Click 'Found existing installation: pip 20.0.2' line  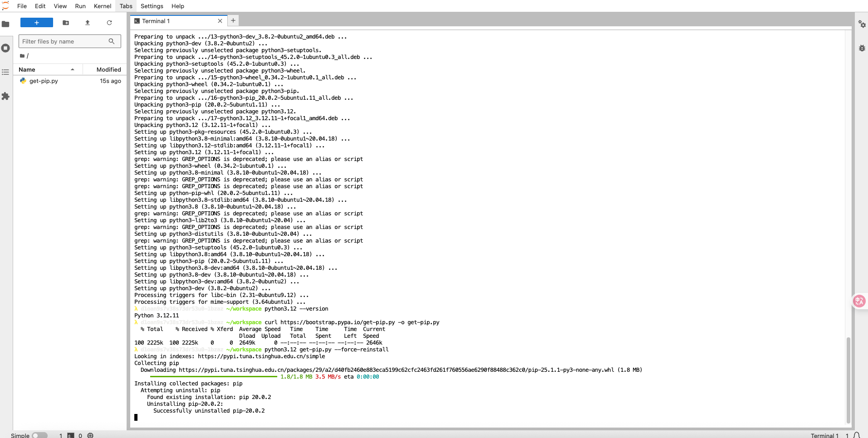tap(209, 397)
